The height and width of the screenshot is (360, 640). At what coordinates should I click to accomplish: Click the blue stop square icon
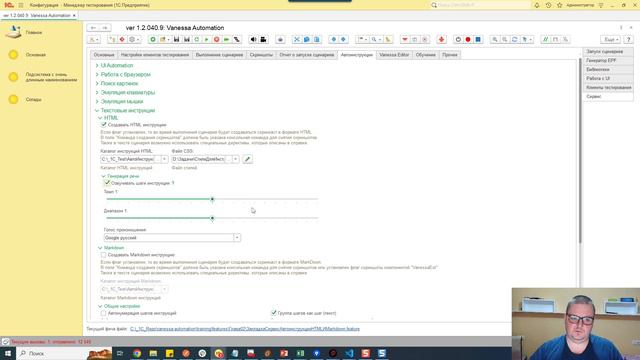coord(478,40)
